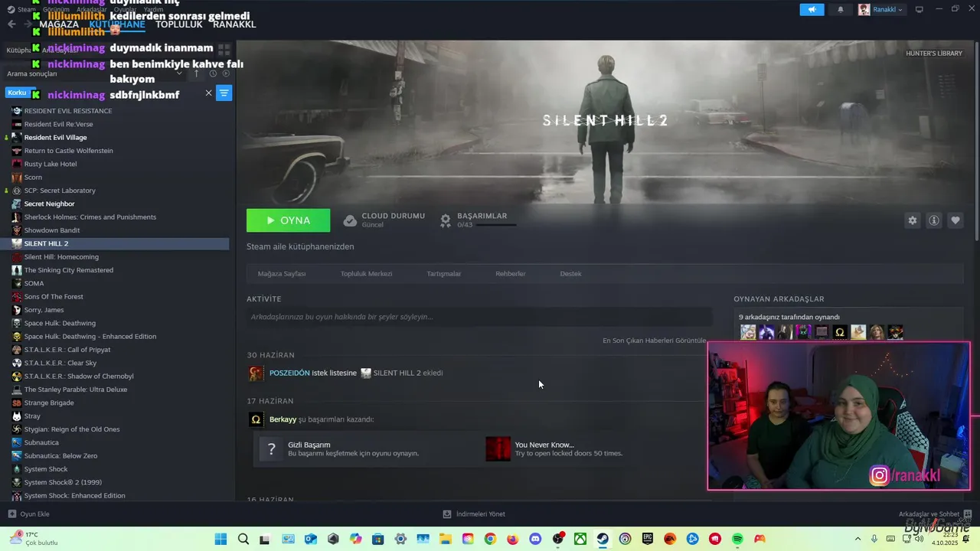This screenshot has height=551, width=980.
Task: Open the Yardım menu
Action: coord(153,9)
